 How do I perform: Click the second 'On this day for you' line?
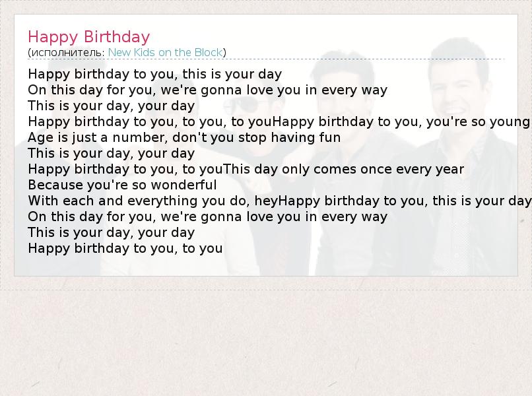pyautogui.click(x=207, y=216)
